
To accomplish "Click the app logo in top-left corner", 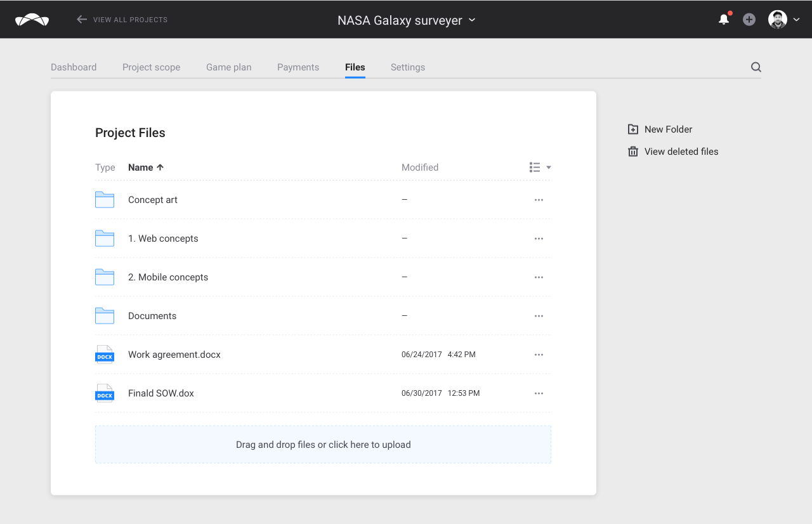I will (32, 20).
